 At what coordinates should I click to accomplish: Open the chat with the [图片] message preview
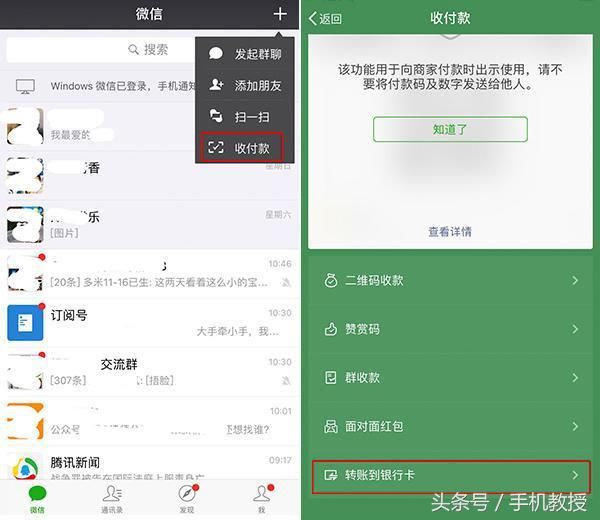(150, 225)
